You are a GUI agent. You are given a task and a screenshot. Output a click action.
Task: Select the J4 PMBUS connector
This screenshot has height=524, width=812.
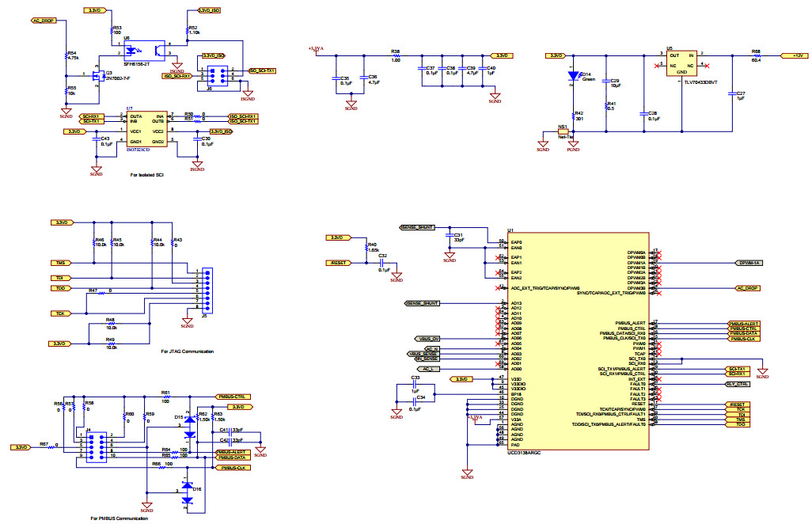(x=92, y=446)
